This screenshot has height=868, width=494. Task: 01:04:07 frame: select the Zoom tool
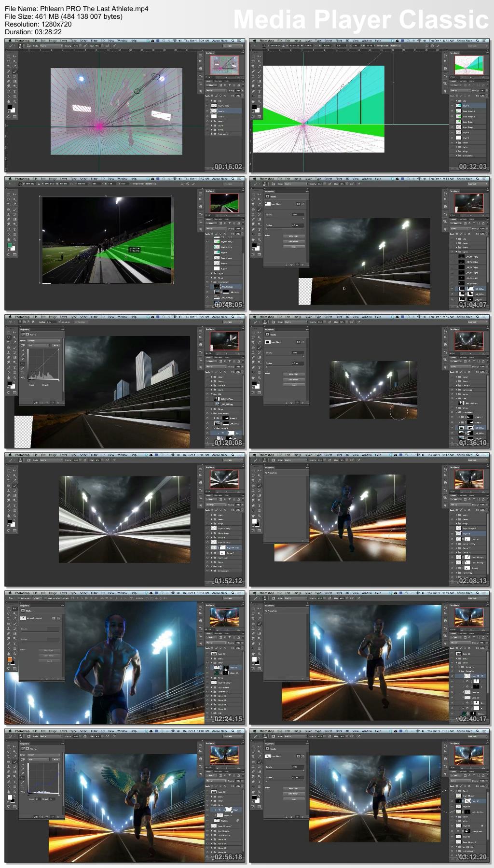click(259, 239)
